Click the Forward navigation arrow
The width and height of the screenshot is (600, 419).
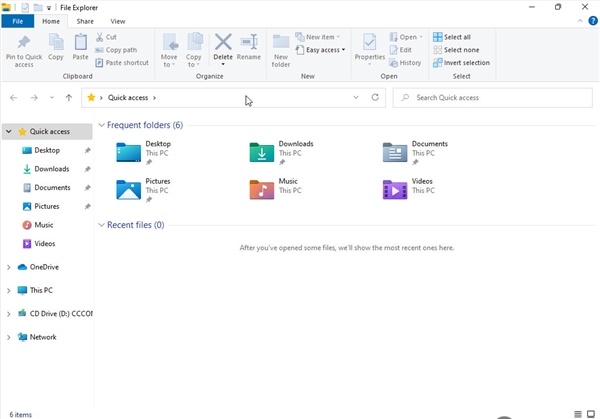pyautogui.click(x=34, y=98)
